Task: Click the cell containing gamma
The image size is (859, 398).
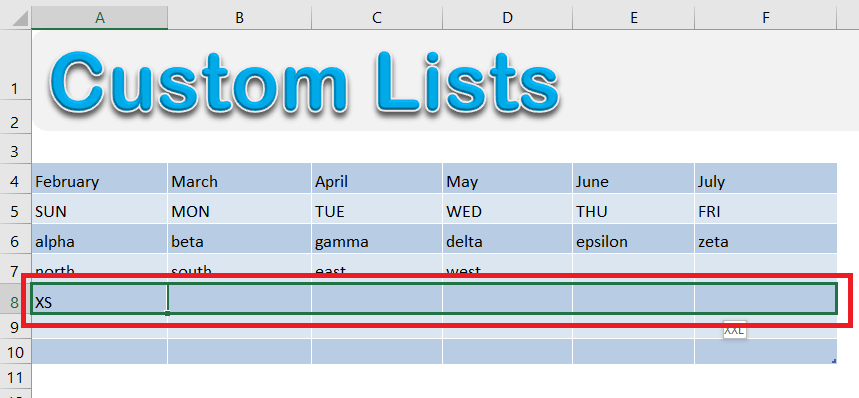Action: point(377,239)
